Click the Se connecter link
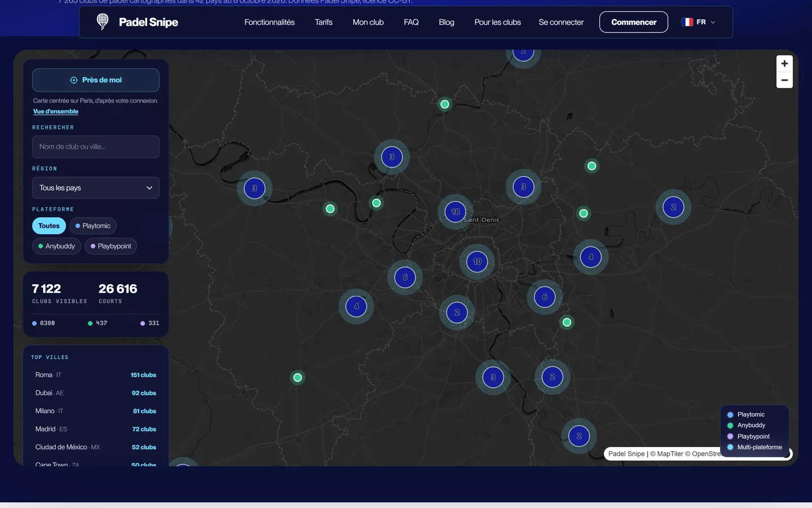The width and height of the screenshot is (812, 508). point(561,22)
